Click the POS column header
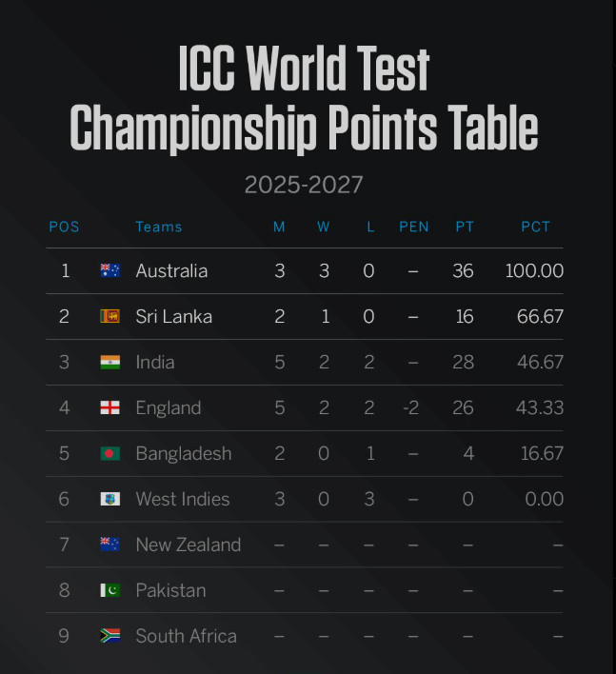This screenshot has width=616, height=674. click(x=64, y=227)
